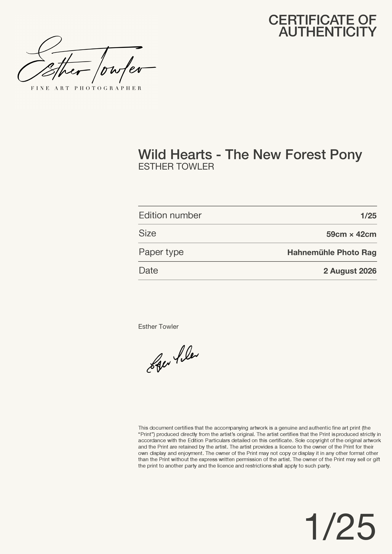Click the Date row label
Image resolution: width=392 pixels, height=554 pixels.
click(x=148, y=270)
